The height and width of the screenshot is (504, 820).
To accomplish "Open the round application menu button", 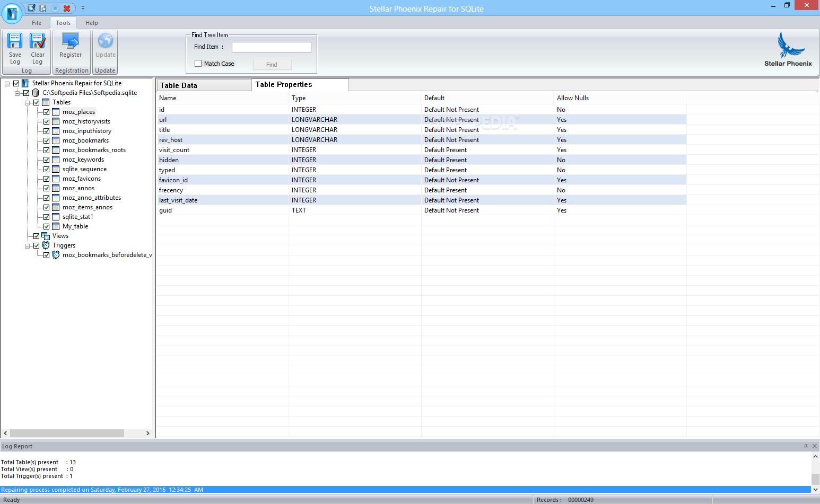I will 12,14.
